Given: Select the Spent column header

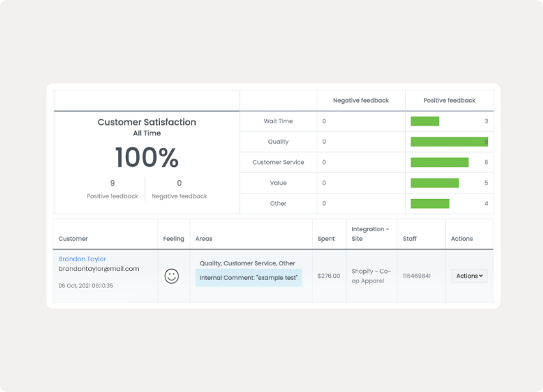Looking at the screenshot, I should [x=326, y=239].
